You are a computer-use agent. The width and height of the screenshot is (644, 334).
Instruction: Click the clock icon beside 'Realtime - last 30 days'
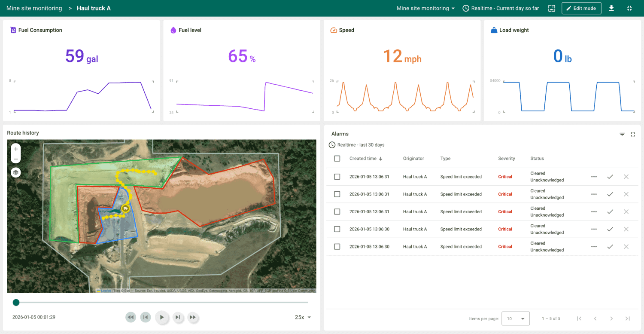(x=332, y=145)
